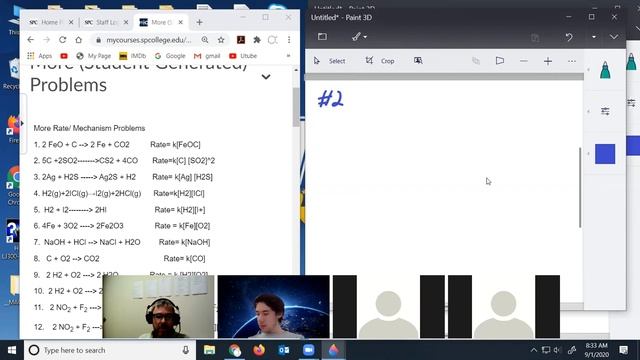The height and width of the screenshot is (360, 640).
Task: Expand Paint 3D ribbon chevron
Action: 614,37
